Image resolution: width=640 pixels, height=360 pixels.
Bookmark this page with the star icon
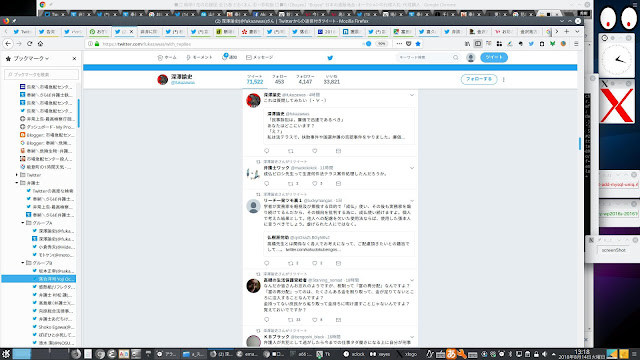(418, 44)
